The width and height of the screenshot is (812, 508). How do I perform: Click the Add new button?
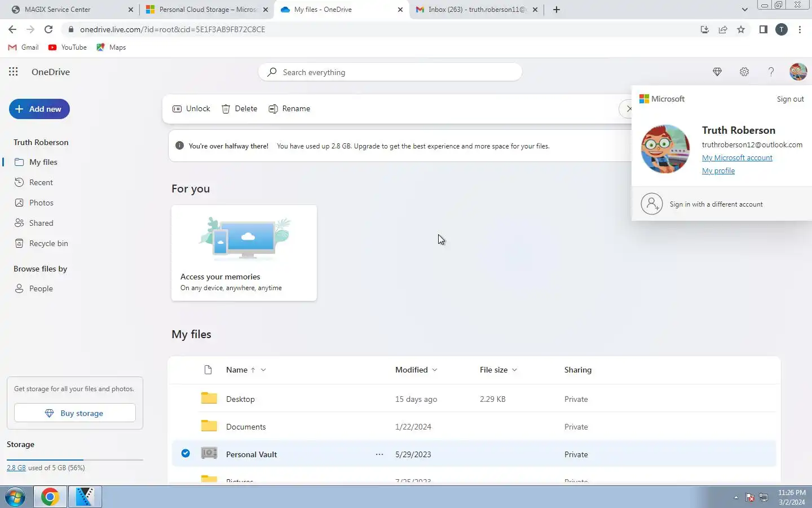pyautogui.click(x=39, y=109)
